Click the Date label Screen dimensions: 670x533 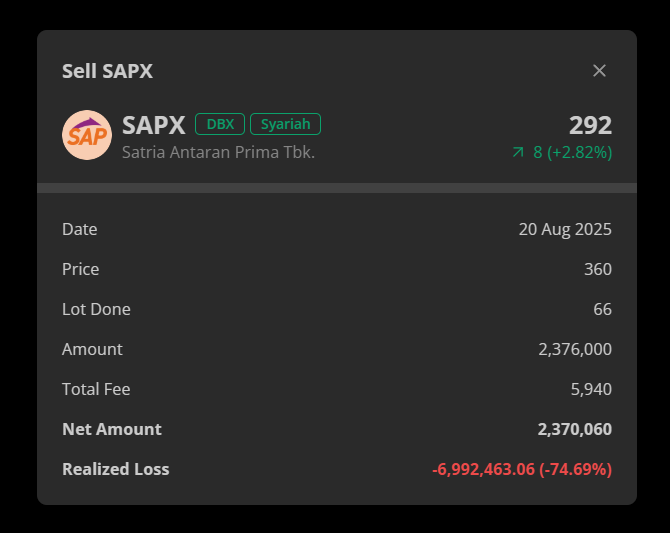click(80, 229)
